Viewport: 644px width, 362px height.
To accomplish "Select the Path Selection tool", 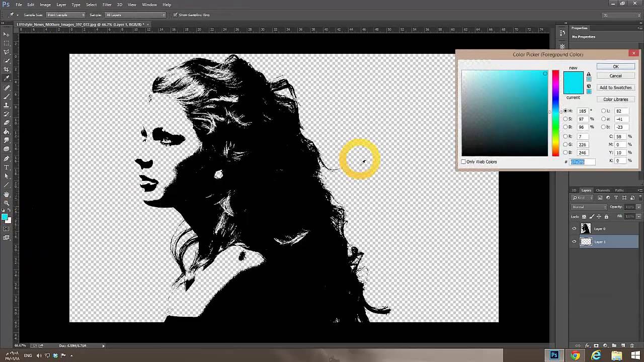I will coord(7,176).
